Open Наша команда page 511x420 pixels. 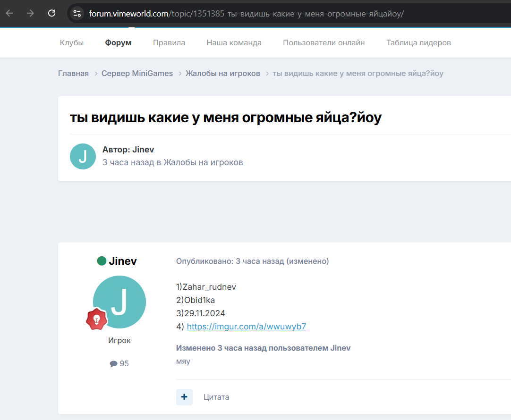point(234,42)
